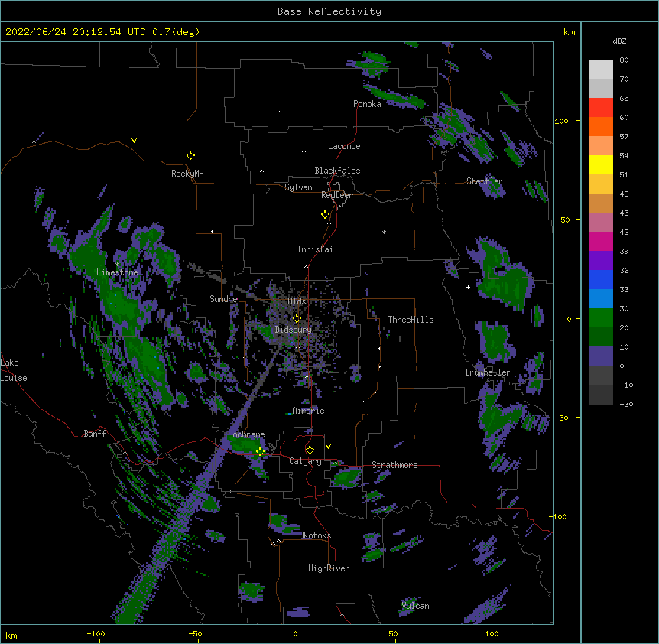659x644 pixels.
Task: Select the bright green 20-30 dBZ swatch
Action: point(601,318)
